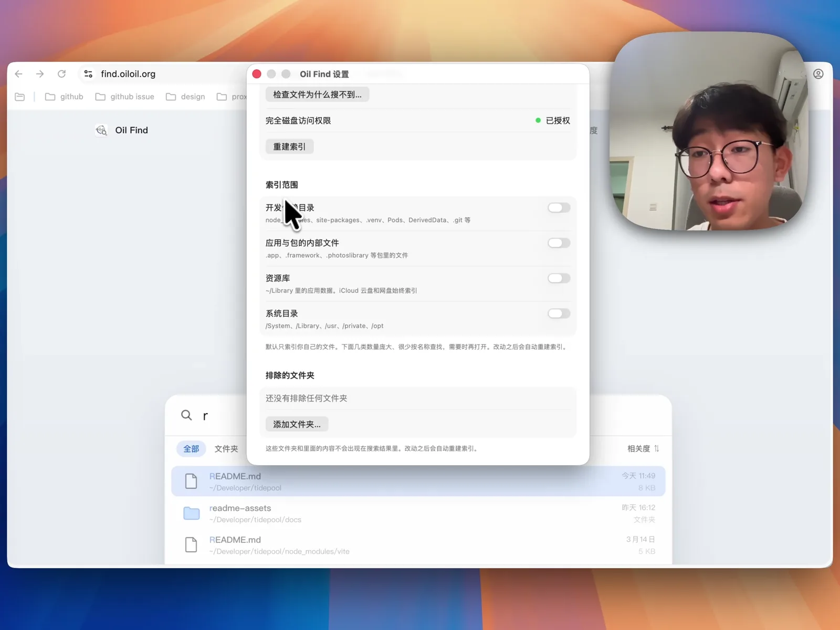Select the readme-assets result row
This screenshot has height=630, width=840.
(418, 513)
